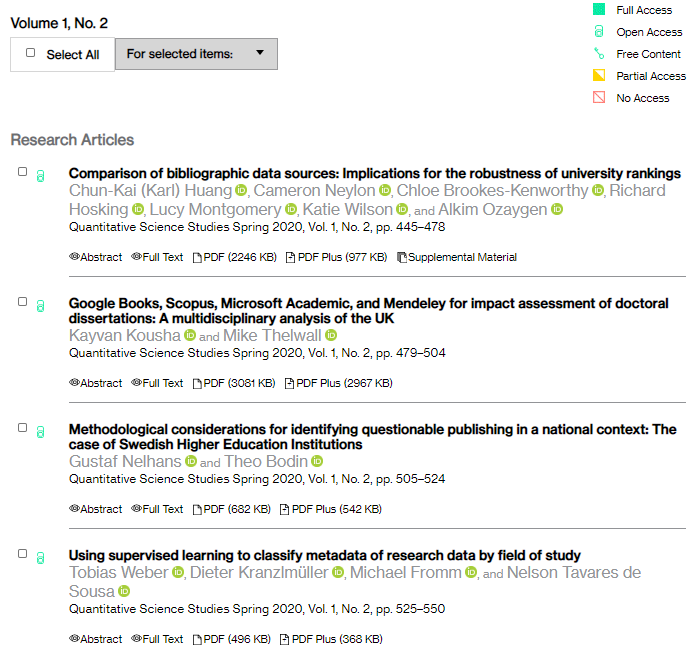Open author page for Mike Thelwall

[x=272, y=335]
